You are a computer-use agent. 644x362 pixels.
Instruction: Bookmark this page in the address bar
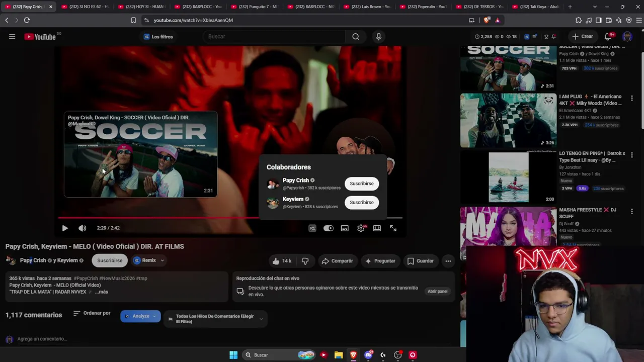pyautogui.click(x=133, y=20)
